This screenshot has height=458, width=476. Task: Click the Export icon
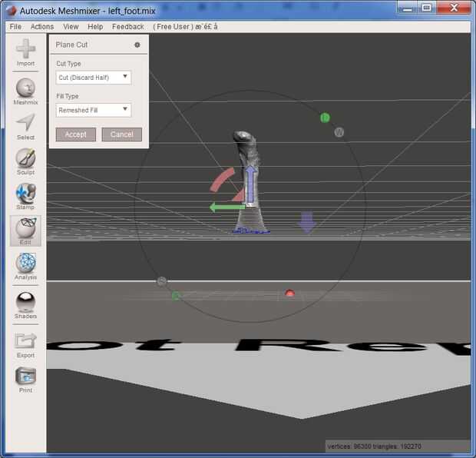(25, 344)
